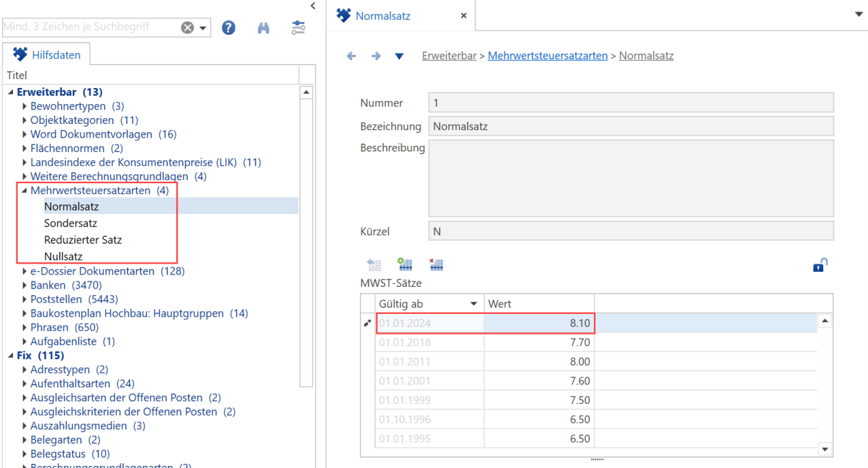Sort by the Wert column header
Image resolution: width=868 pixels, height=468 pixels.
pyautogui.click(x=540, y=304)
